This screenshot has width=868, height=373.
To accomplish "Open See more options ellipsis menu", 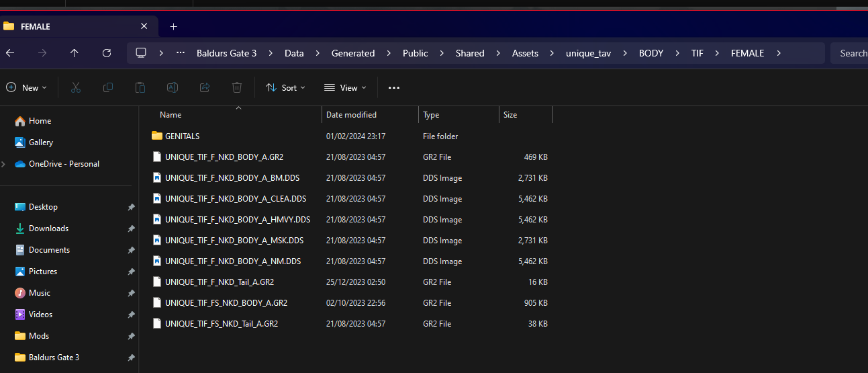I will point(394,87).
